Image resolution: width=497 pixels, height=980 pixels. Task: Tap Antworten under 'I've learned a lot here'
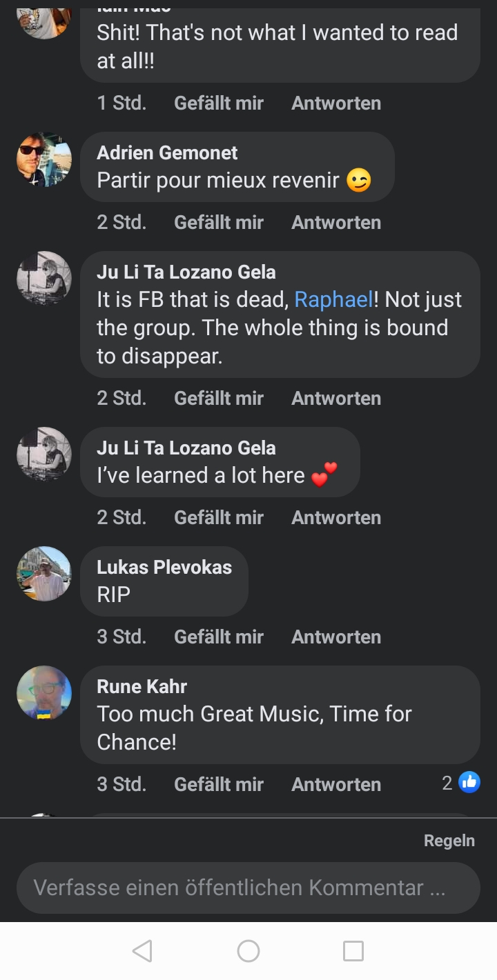point(336,517)
